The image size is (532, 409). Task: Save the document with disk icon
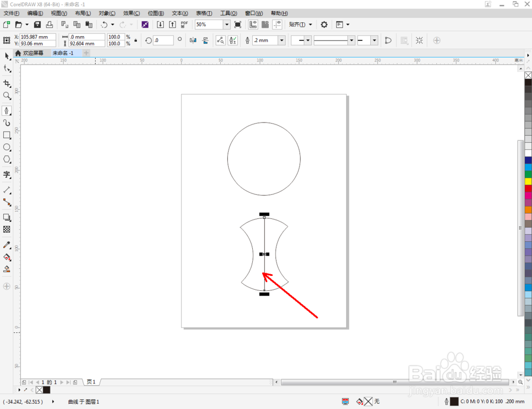click(37, 24)
